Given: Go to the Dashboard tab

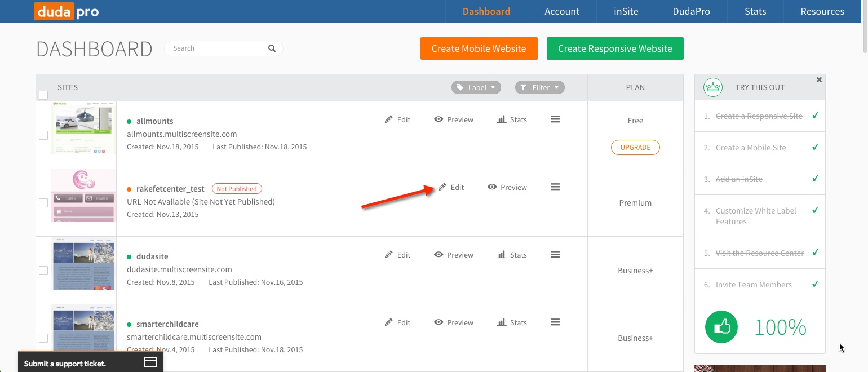Looking at the screenshot, I should [486, 11].
